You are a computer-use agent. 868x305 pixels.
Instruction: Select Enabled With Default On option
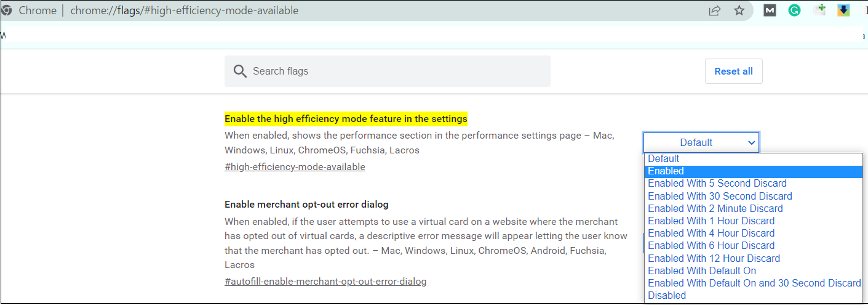[701, 270]
